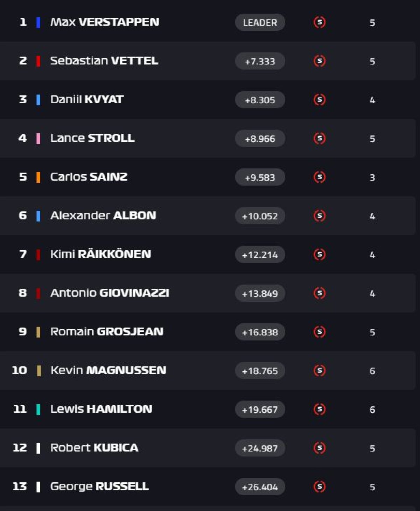Image resolution: width=420 pixels, height=511 pixels.
Task: Open the +19.667 interval pill for Hamilton
Action: [260, 409]
